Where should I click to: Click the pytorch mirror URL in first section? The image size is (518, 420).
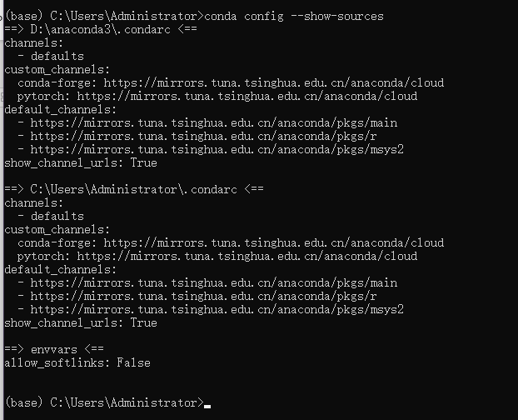247,96
